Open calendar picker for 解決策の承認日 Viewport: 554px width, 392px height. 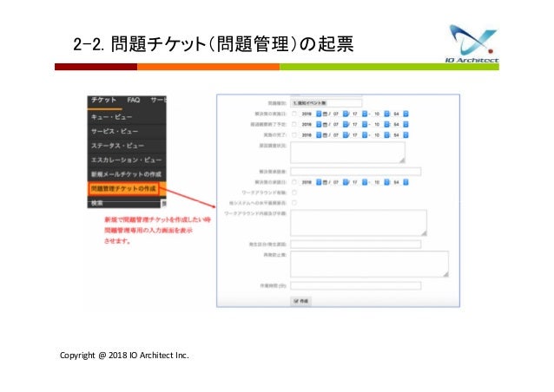pos(325,182)
